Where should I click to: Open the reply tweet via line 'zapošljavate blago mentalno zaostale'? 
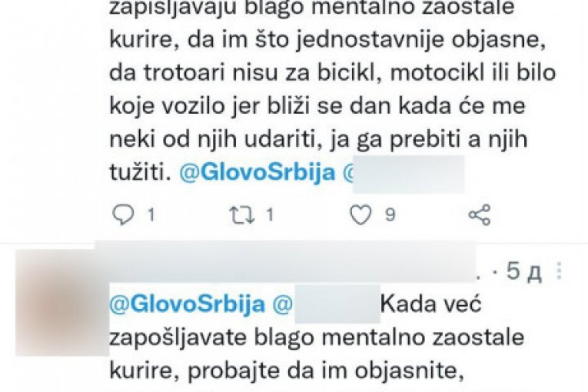tap(317, 337)
